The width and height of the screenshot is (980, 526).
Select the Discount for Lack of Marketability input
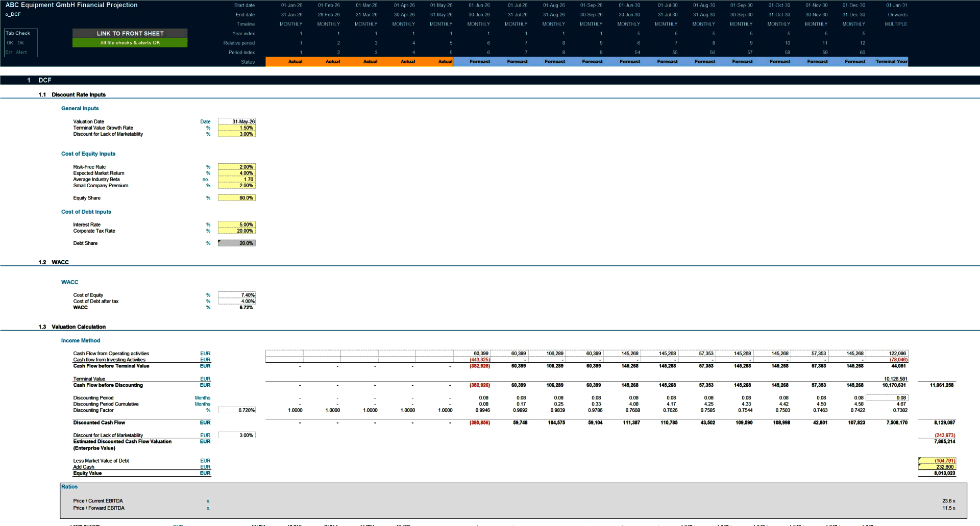click(236, 134)
